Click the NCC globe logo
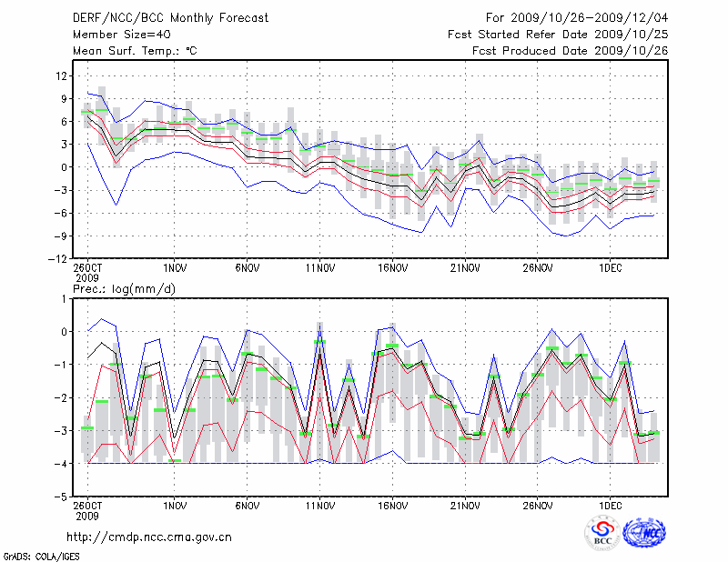 tap(643, 533)
